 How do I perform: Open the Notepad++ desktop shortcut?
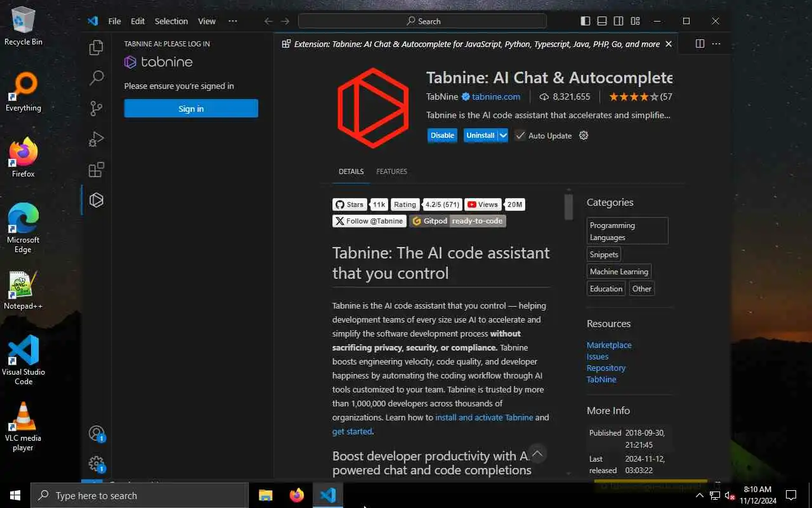23,291
